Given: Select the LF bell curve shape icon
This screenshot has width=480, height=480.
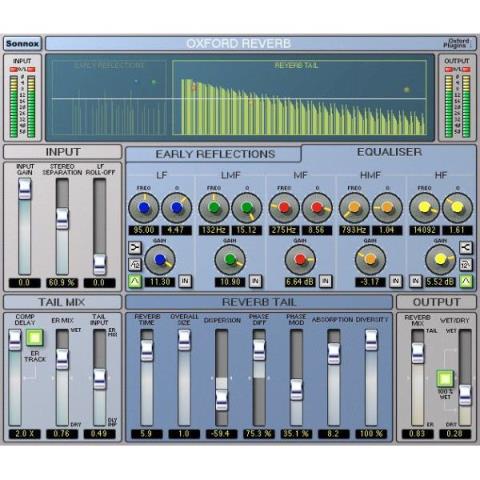Looking at the screenshot, I should (135, 282).
